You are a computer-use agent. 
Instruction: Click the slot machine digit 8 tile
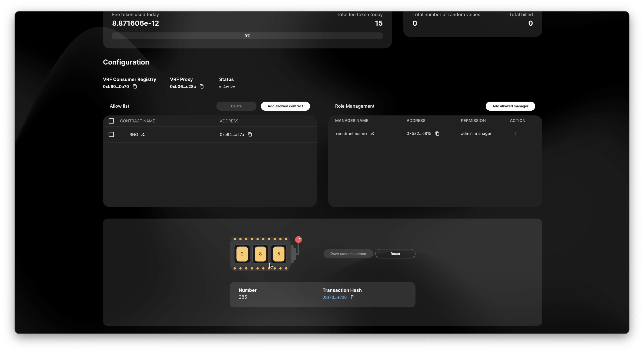pyautogui.click(x=260, y=254)
